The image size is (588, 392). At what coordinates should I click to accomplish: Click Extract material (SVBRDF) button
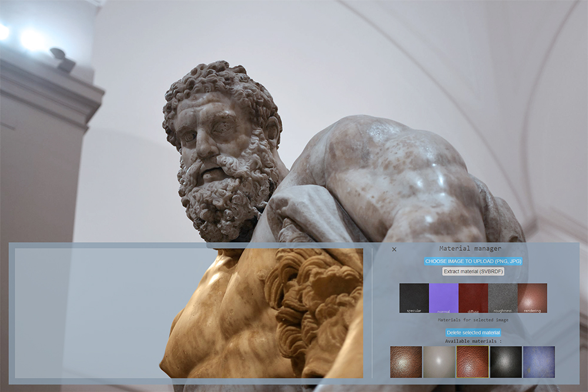473,272
